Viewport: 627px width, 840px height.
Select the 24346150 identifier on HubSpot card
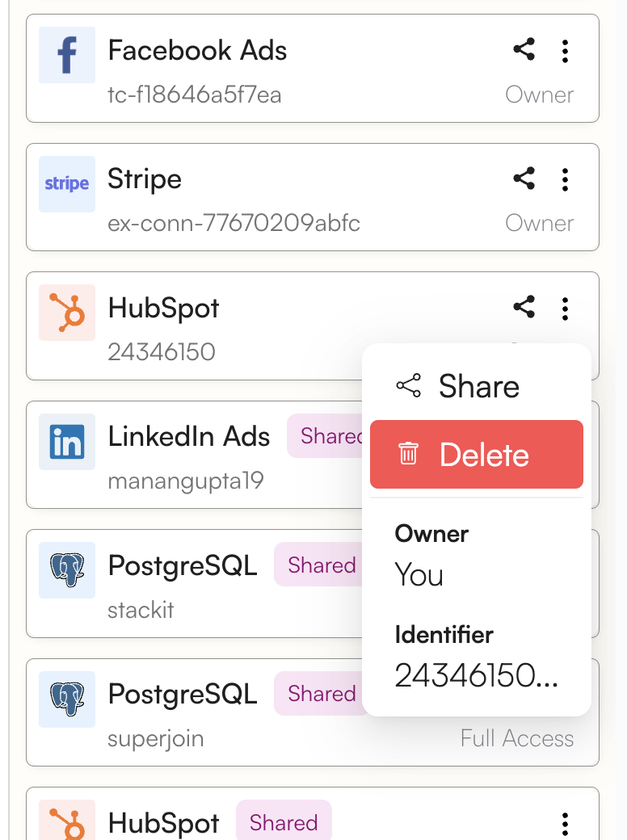[x=162, y=352]
